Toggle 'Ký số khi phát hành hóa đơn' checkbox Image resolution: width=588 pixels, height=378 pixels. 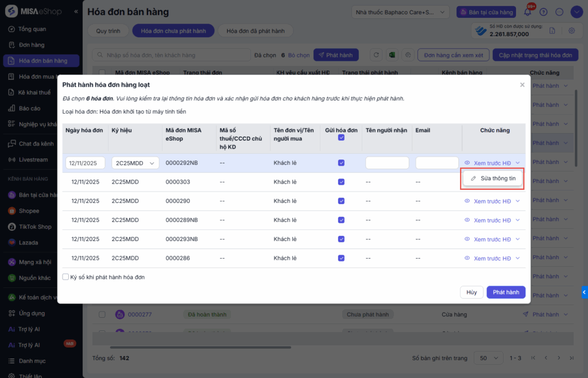click(66, 277)
